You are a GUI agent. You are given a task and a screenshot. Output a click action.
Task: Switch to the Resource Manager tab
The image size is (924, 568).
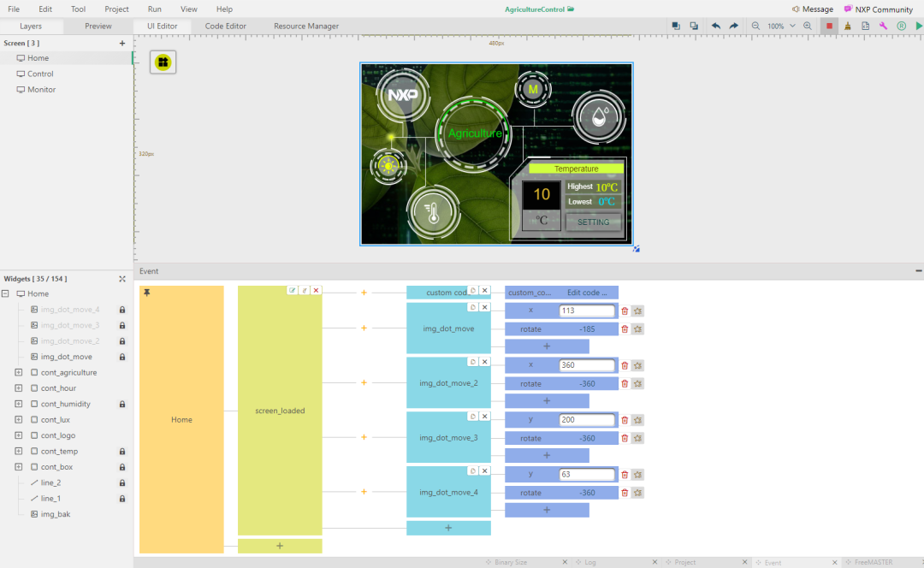pyautogui.click(x=306, y=26)
